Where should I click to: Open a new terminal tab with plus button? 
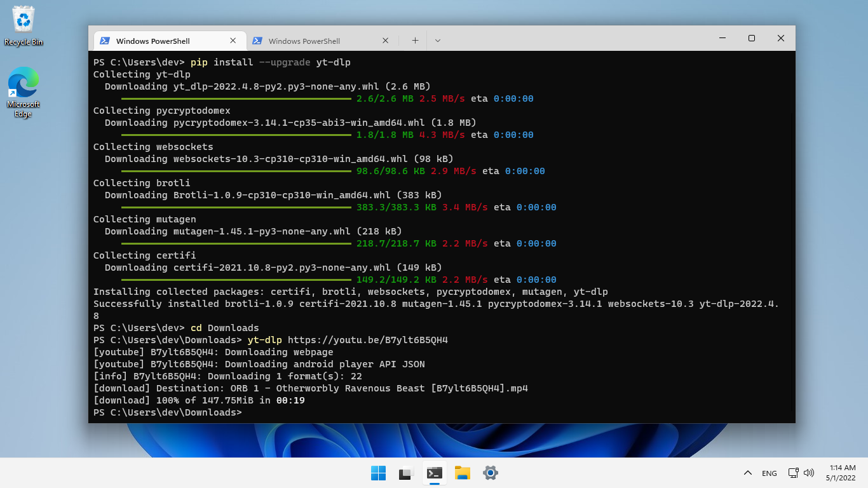(x=415, y=41)
